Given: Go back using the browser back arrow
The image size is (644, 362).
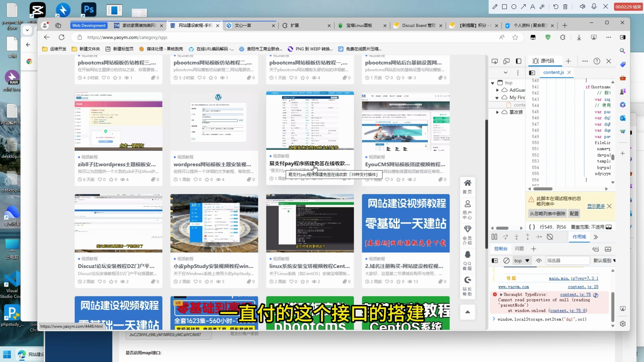Looking at the screenshot, I should pyautogui.click(x=47, y=37).
